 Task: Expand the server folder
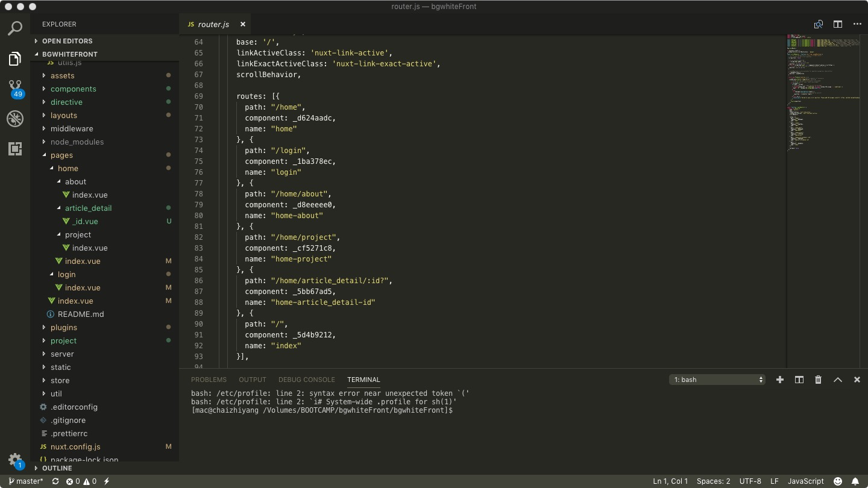pyautogui.click(x=105, y=354)
